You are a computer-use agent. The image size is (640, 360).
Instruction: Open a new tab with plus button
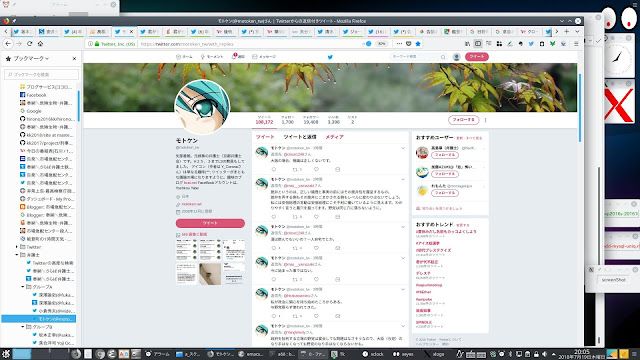click(x=567, y=31)
